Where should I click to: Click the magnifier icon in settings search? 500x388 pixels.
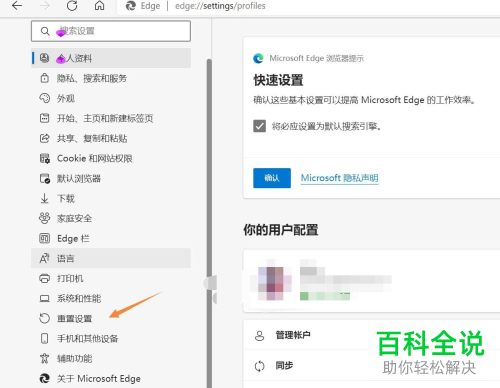pyautogui.click(x=45, y=31)
